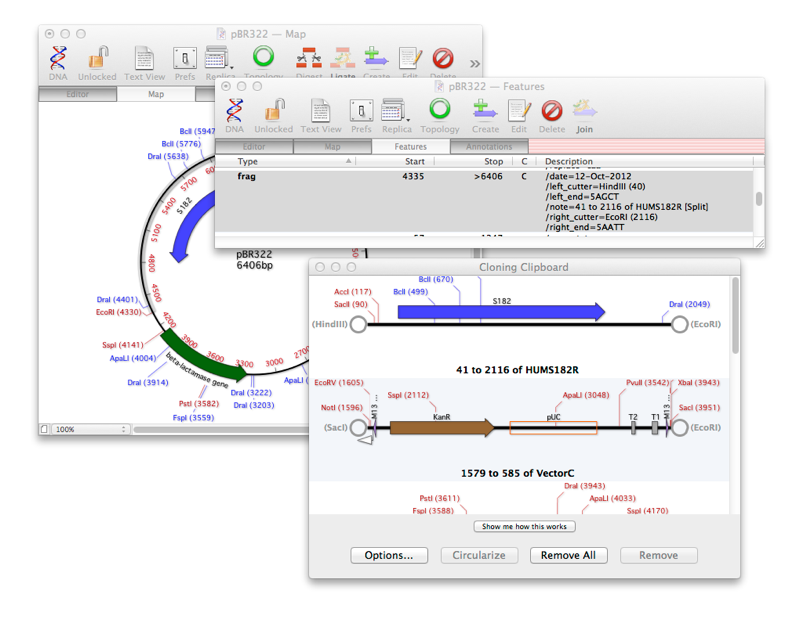Click the Remove All button
Screen dimensions: 800x620
click(568, 555)
